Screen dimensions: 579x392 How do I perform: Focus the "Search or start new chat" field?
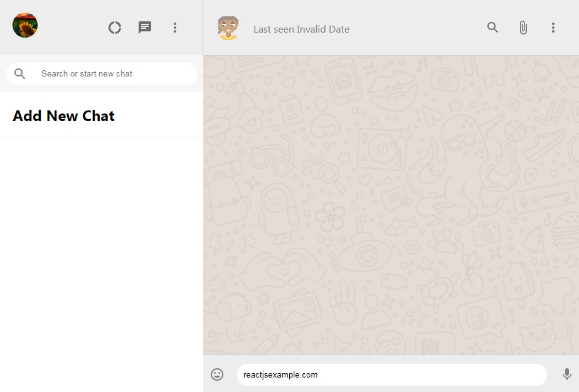[113, 73]
